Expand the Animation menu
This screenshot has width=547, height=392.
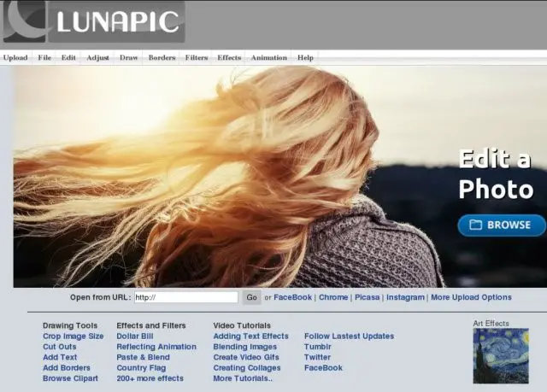click(x=269, y=58)
